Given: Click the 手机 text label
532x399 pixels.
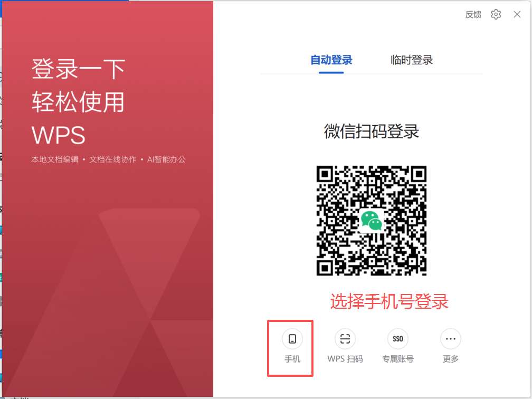Looking at the screenshot, I should pyautogui.click(x=292, y=359).
